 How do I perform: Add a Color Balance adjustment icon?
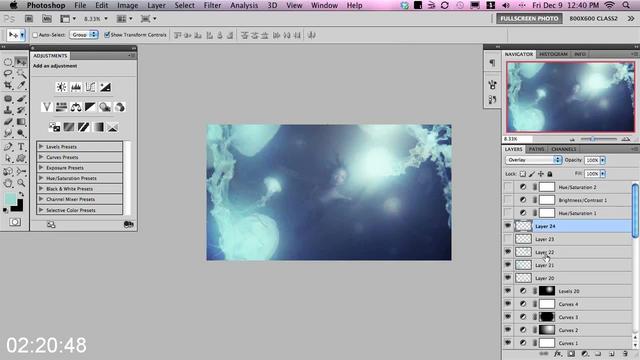[x=76, y=107]
